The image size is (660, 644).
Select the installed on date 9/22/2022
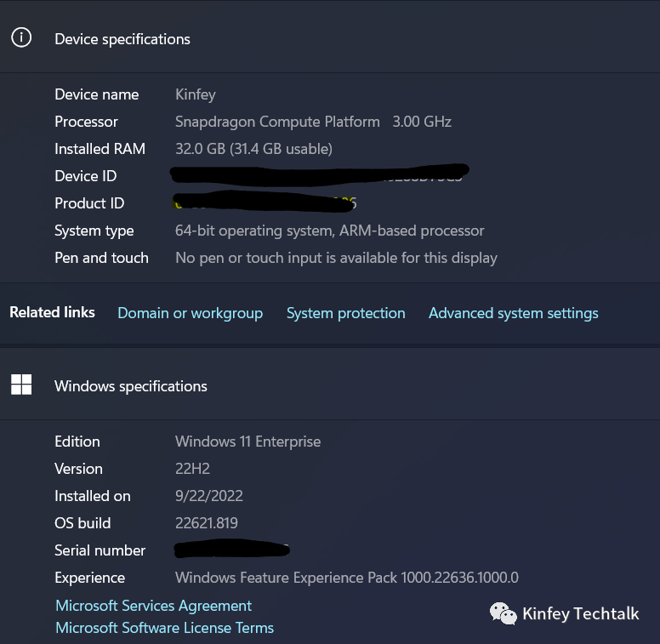pos(208,496)
